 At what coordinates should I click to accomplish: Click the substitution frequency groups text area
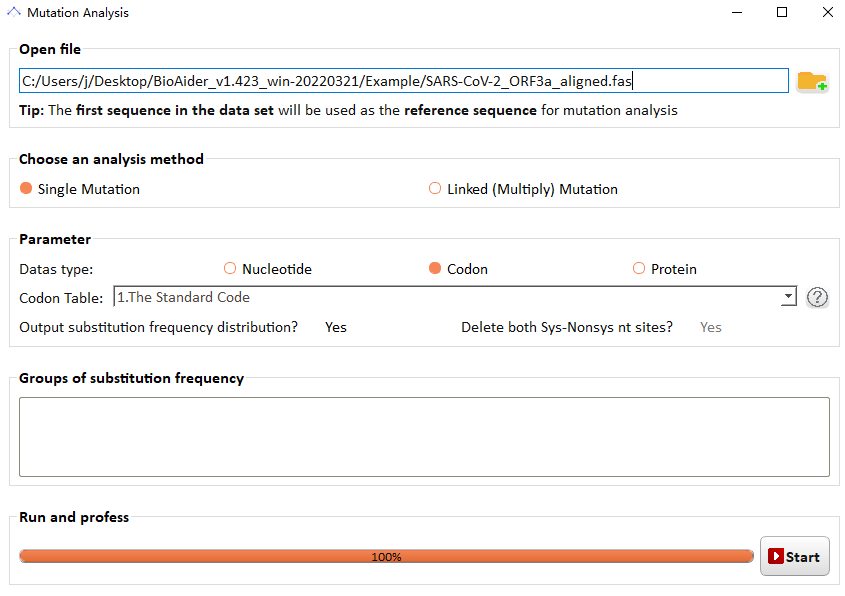point(424,437)
